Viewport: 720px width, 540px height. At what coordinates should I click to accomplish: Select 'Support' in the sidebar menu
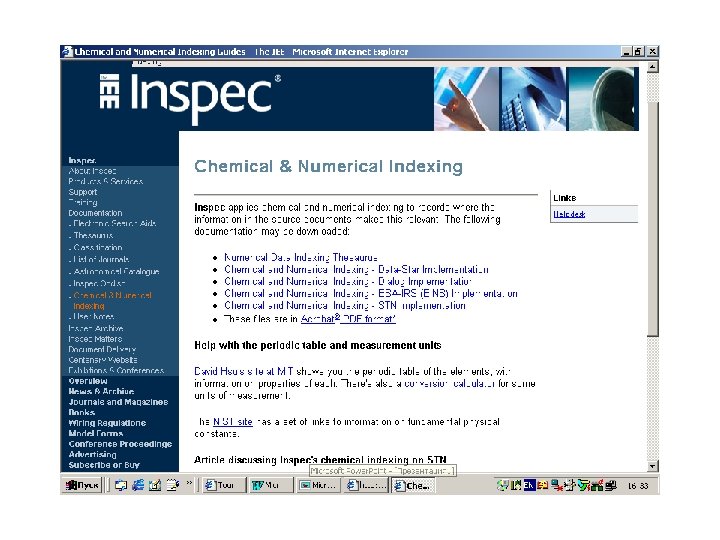tap(83, 192)
